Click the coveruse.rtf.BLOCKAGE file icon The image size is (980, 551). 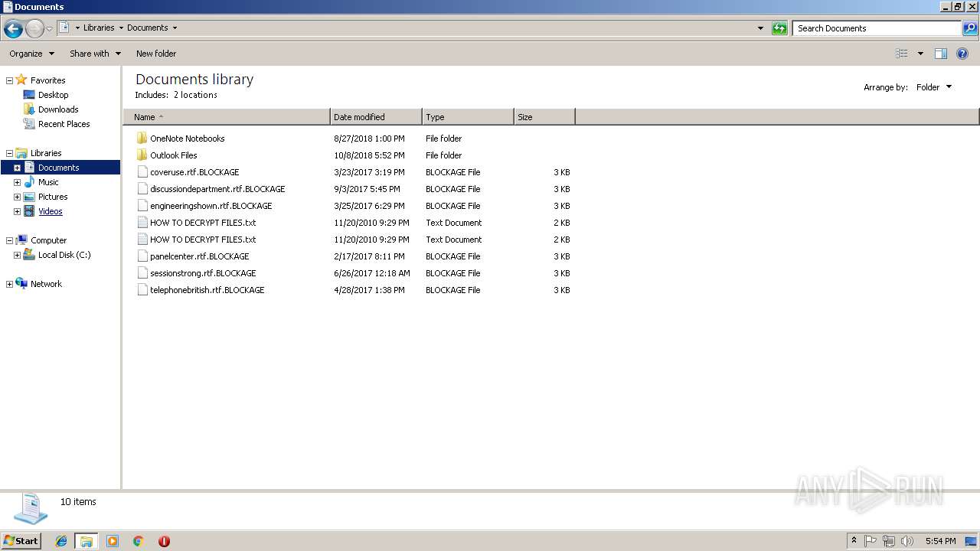point(142,172)
